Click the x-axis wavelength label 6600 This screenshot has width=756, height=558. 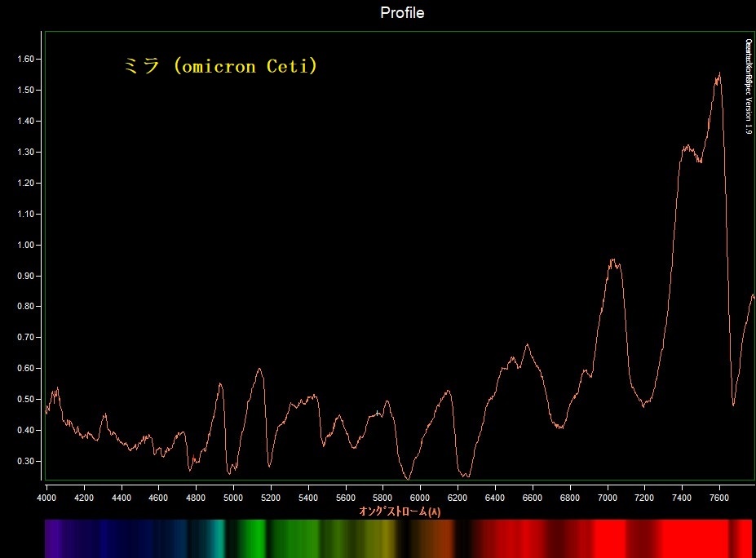533,498
